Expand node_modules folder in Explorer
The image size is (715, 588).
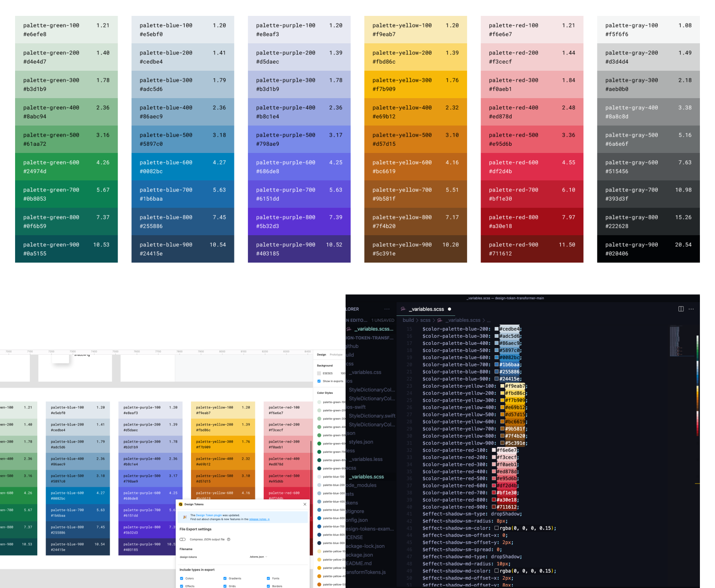(x=361, y=485)
